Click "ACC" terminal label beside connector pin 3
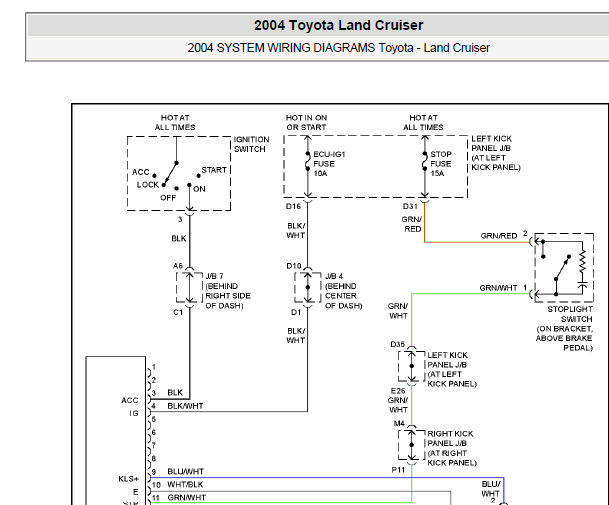Image resolution: width=609 pixels, height=505 pixels. [130, 400]
